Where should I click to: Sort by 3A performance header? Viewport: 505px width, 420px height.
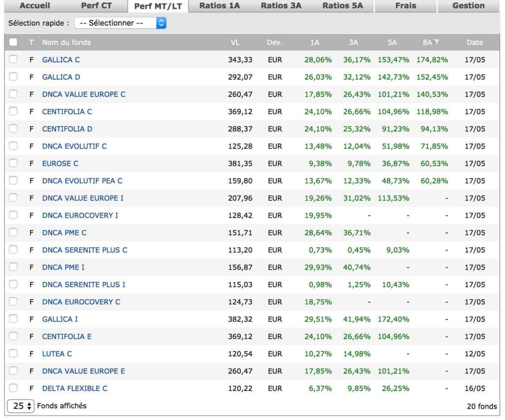point(353,42)
